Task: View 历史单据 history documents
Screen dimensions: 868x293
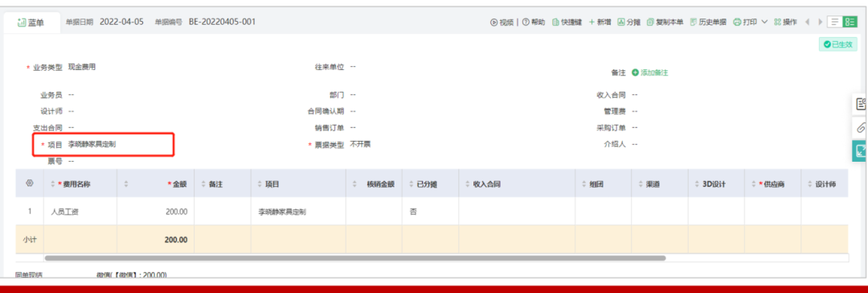Action: (708, 23)
